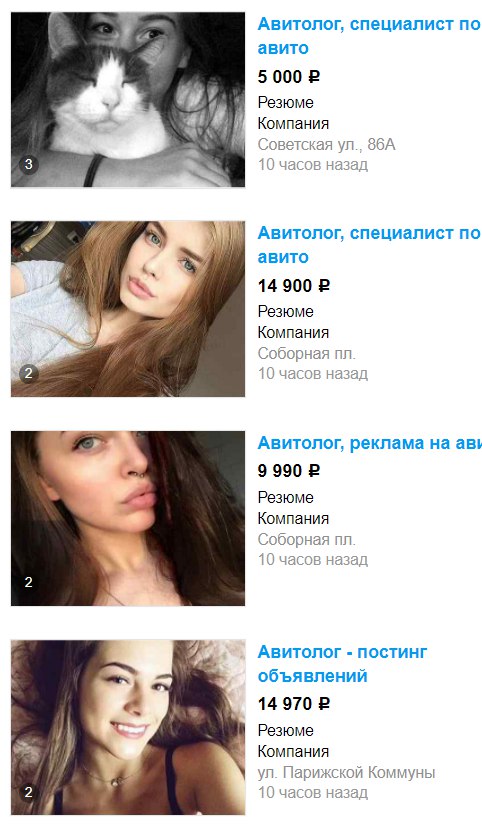The height and width of the screenshot is (824, 482).
Task: Click photo count badge on 9 990 ₽ listing
Action: [x=28, y=582]
